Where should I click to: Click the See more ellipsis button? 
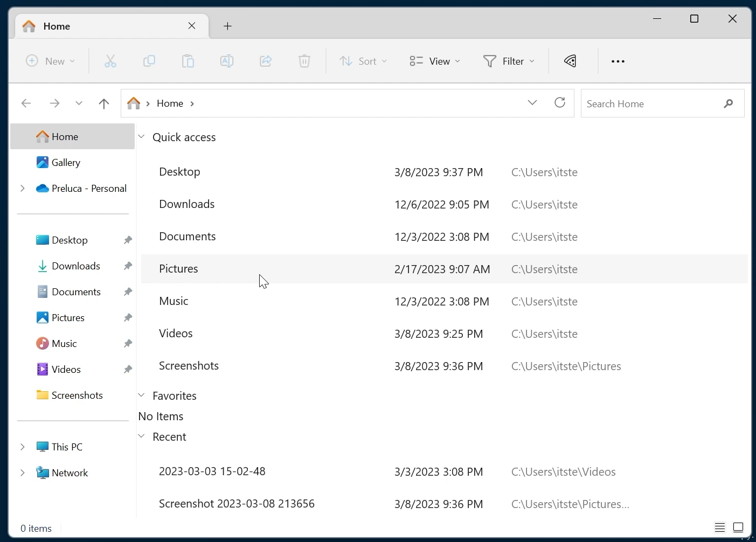618,61
